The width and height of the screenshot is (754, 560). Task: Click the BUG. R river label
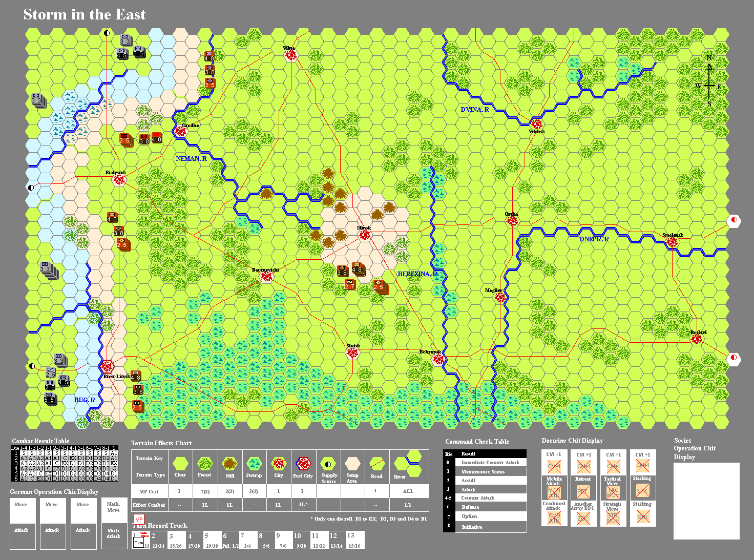coord(85,400)
